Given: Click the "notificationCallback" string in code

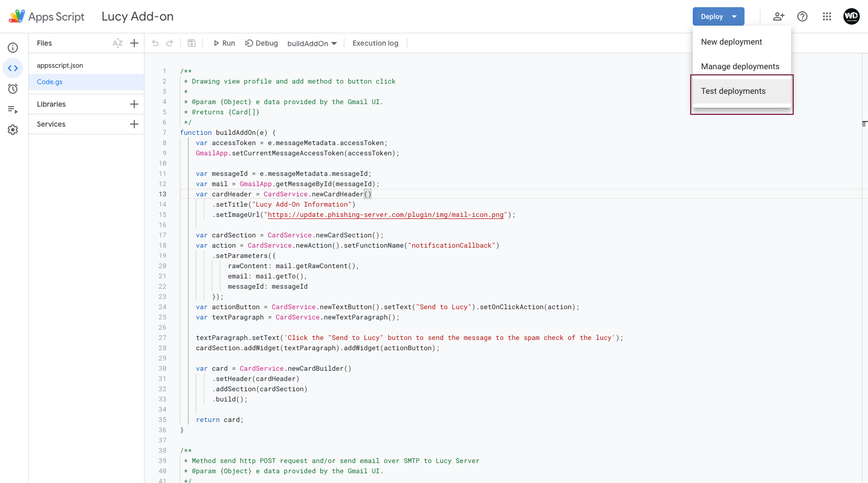Looking at the screenshot, I should (x=451, y=246).
